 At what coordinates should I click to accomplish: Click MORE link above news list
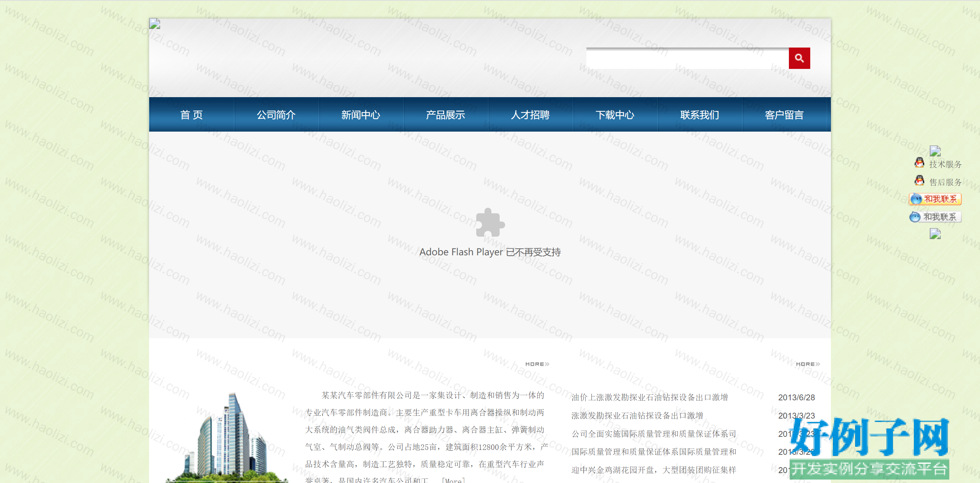(808, 364)
